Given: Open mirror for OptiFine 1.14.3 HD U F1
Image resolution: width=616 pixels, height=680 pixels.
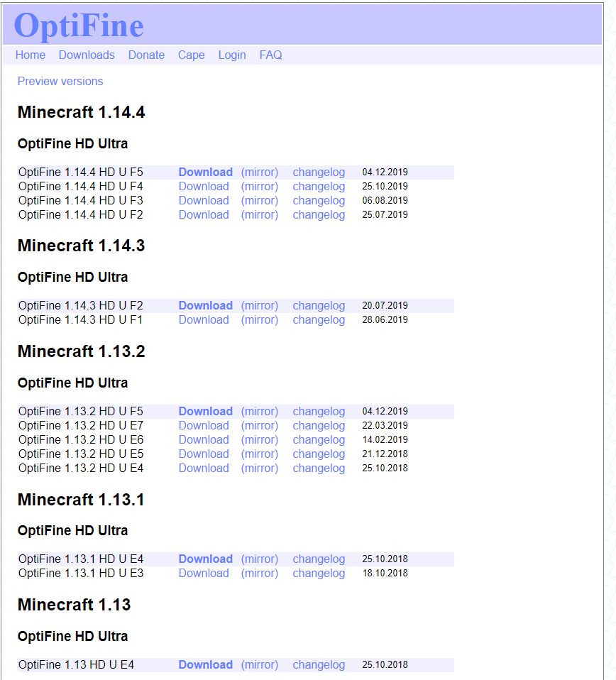Looking at the screenshot, I should pyautogui.click(x=260, y=320).
